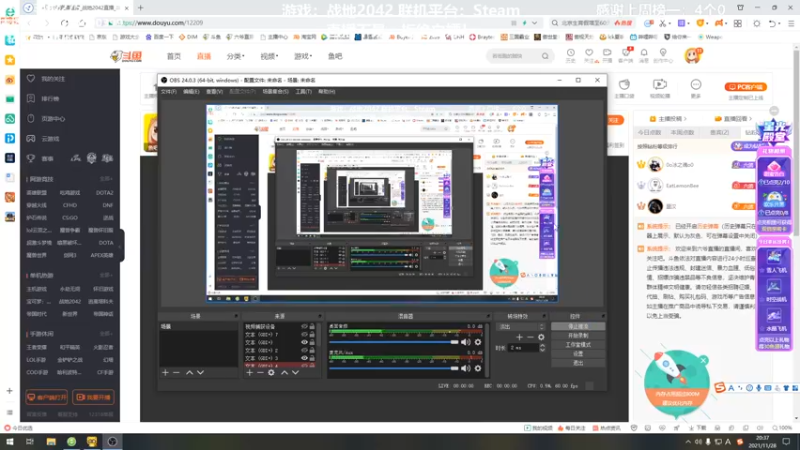The width and height of the screenshot is (800, 450).
Task: Toggle visibility of 视频捕获设备 source
Action: 304,327
